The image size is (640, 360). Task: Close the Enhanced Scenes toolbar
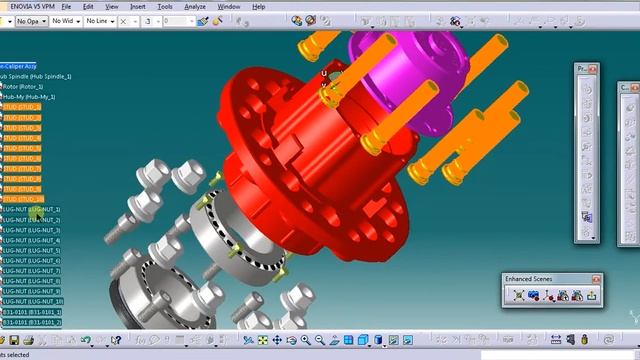(596, 279)
